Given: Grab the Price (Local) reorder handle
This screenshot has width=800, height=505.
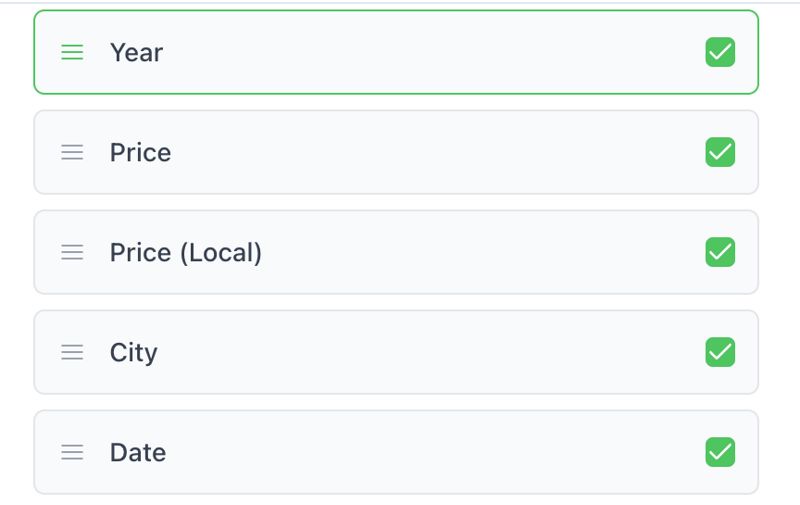Looking at the screenshot, I should (x=72, y=252).
